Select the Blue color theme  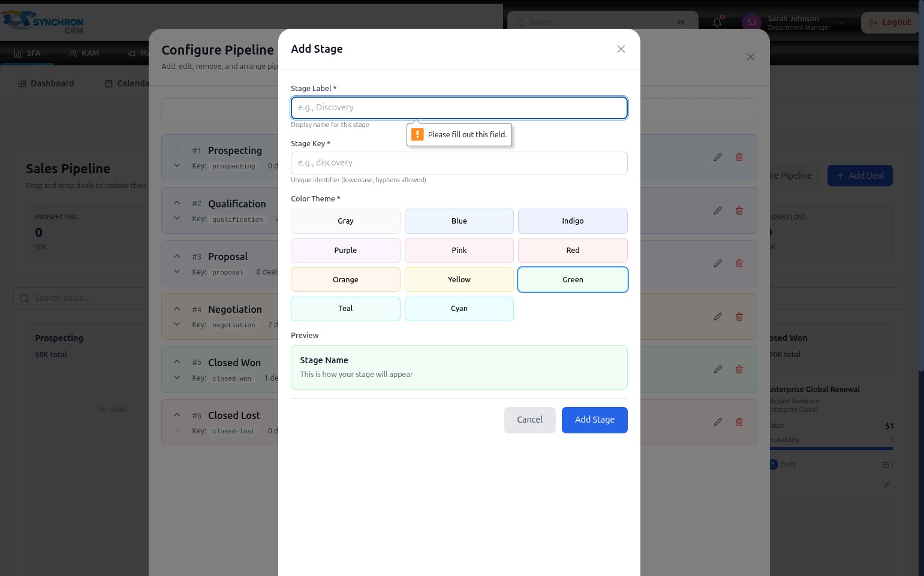459,221
